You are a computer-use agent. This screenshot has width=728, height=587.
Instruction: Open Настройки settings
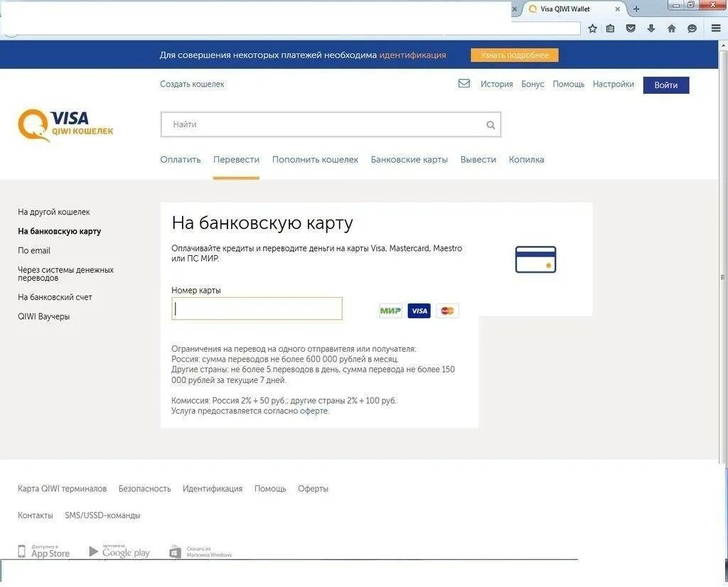pos(613,84)
